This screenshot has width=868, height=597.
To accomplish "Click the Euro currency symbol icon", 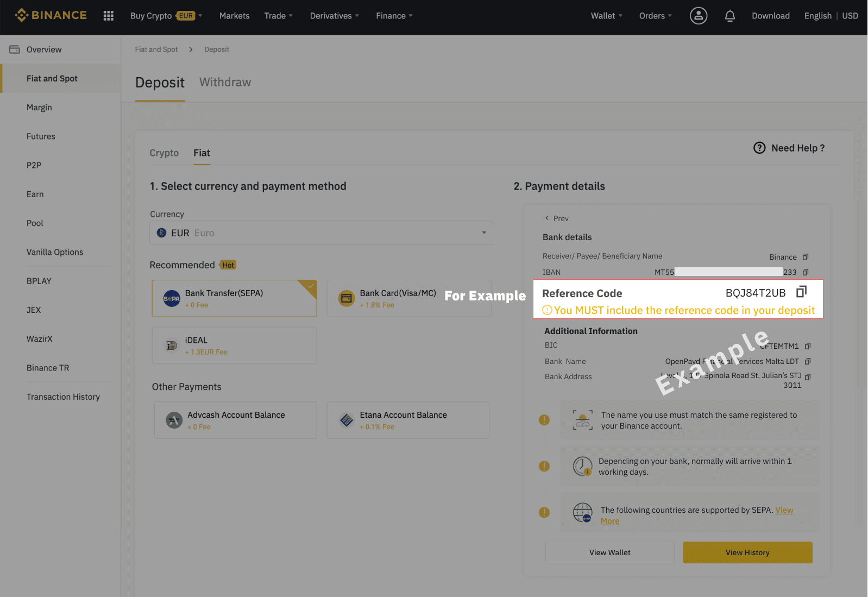I will point(161,233).
